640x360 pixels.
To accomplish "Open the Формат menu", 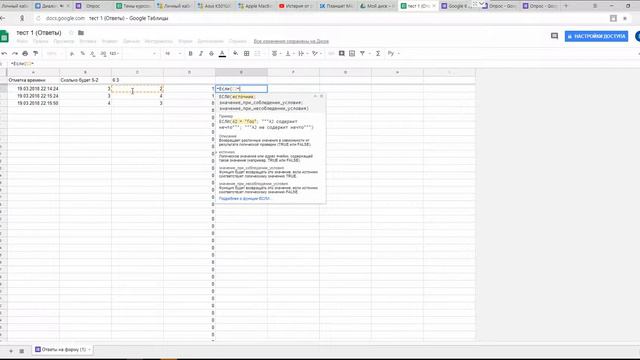I will tap(109, 41).
